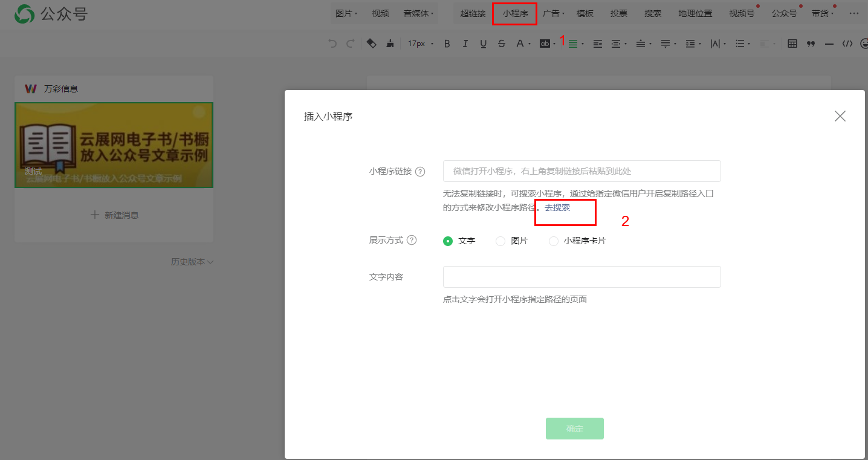
Task: Click the help icon beside 小程序链接
Action: pos(420,172)
